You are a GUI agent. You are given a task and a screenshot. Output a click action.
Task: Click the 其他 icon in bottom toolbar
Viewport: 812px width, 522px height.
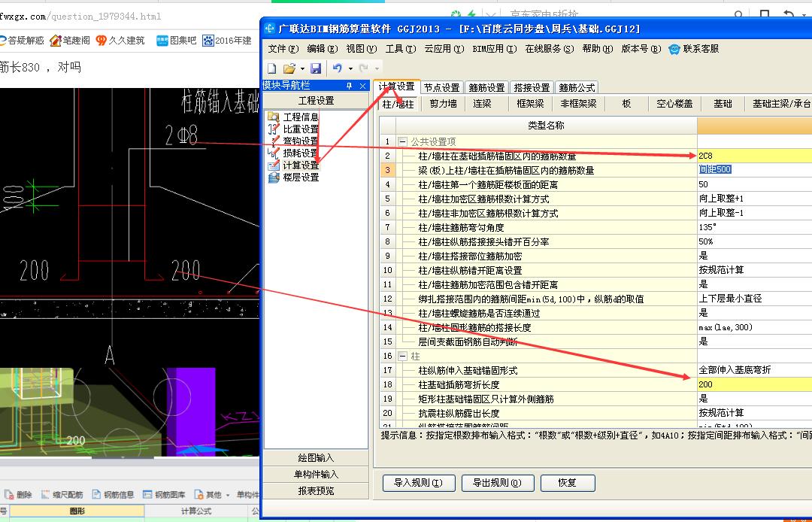198,495
